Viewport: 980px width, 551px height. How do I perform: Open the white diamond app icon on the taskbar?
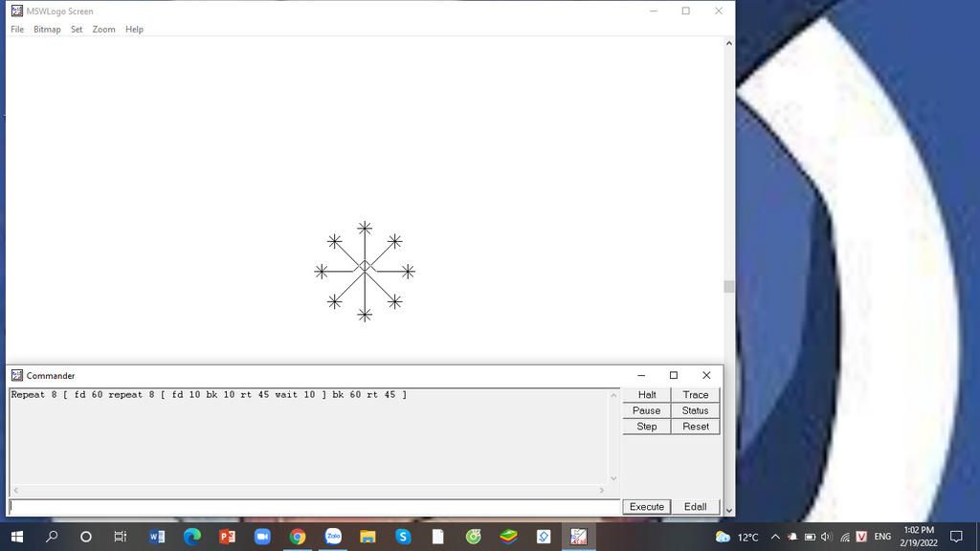(x=544, y=537)
